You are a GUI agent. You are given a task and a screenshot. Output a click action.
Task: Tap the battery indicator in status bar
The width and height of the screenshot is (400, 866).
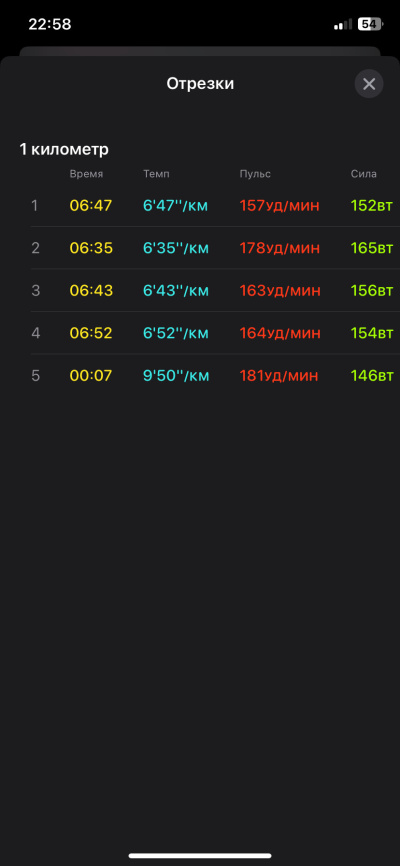(x=370, y=24)
